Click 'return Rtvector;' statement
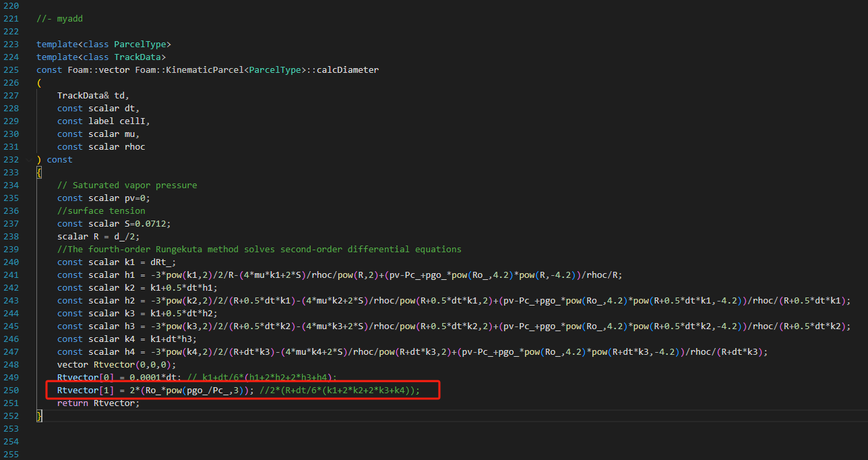 (98, 403)
